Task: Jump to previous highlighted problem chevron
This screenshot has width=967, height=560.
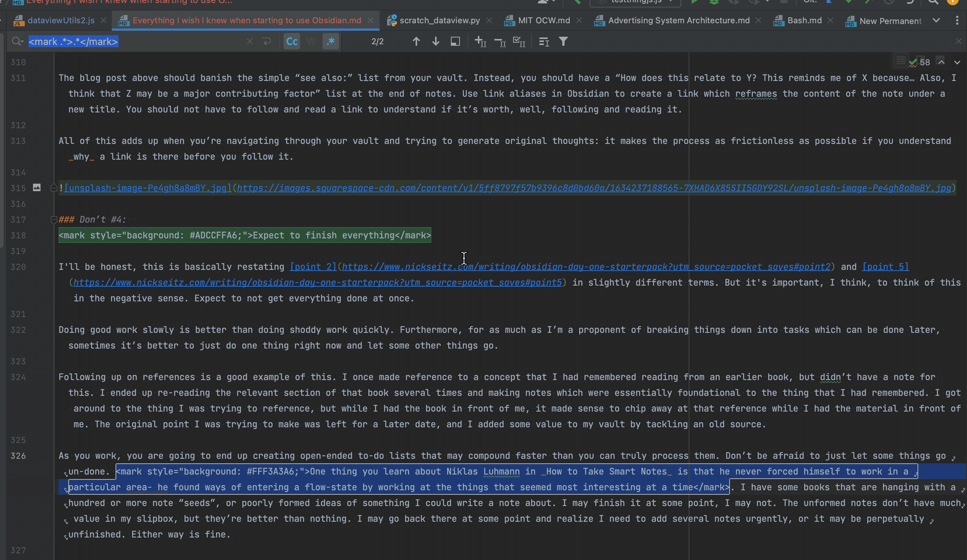Action: (941, 62)
